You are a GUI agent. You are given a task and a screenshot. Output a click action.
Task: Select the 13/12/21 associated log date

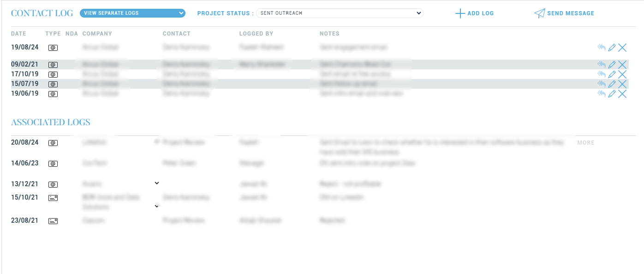coord(25,184)
